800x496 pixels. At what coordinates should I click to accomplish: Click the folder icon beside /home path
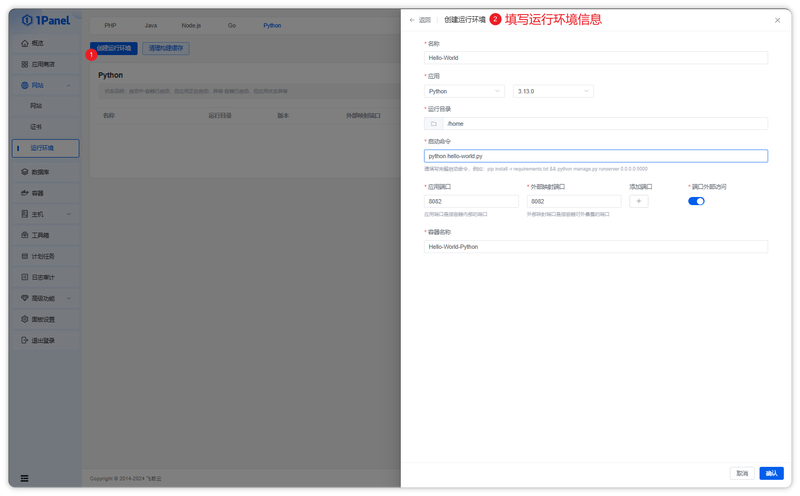434,123
